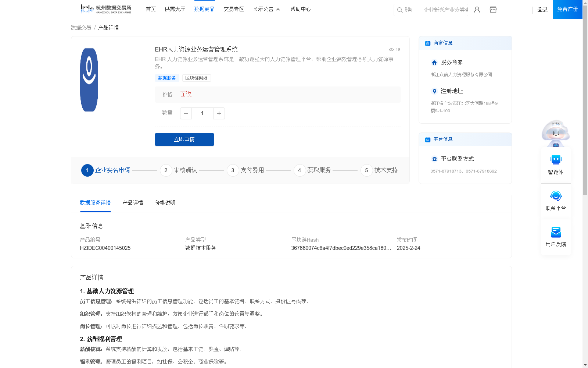Screen dimensions: 588x368
Task: Click the view count eye icon
Action: tap(391, 50)
